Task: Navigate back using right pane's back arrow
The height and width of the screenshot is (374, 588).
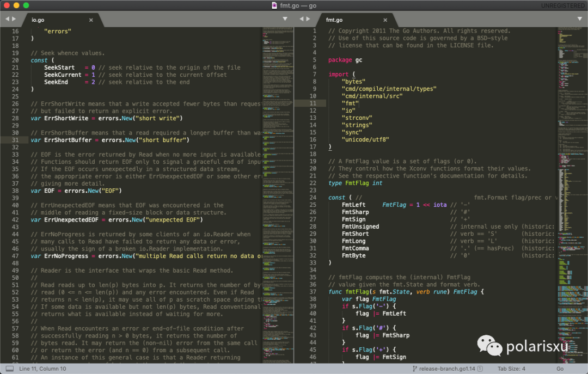Action: click(x=303, y=18)
